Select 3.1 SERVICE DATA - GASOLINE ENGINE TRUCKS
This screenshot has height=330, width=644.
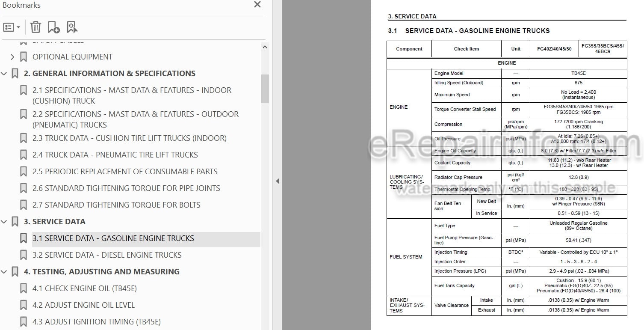coord(113,238)
